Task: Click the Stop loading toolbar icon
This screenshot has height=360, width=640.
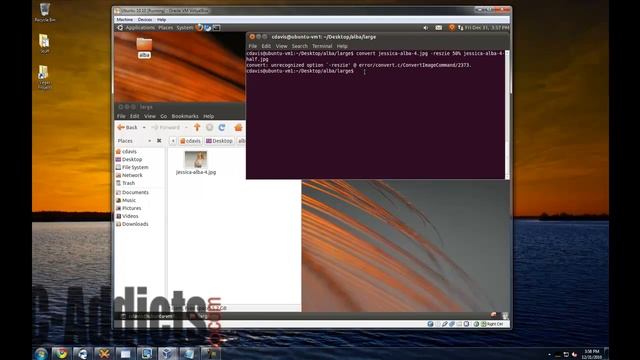Action: (209, 127)
